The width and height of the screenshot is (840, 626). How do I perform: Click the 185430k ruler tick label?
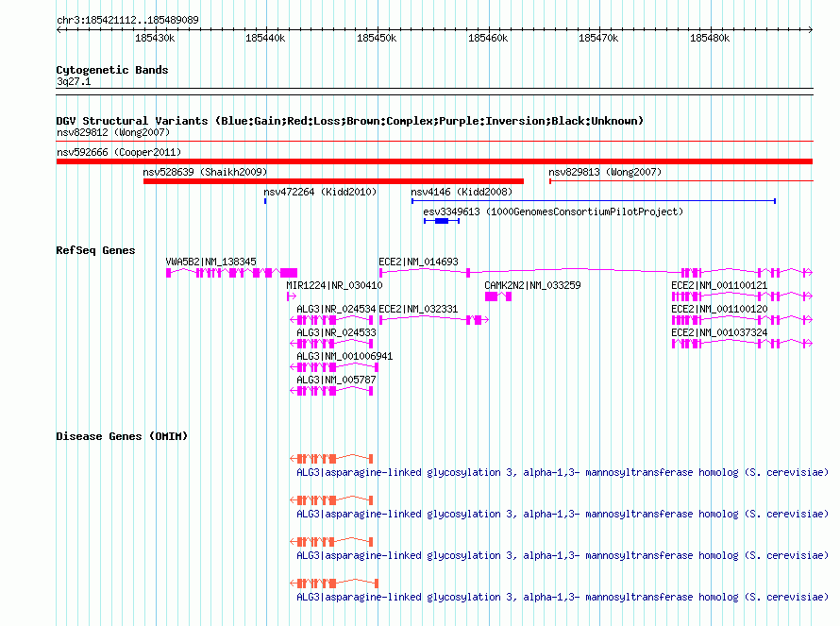click(155, 38)
